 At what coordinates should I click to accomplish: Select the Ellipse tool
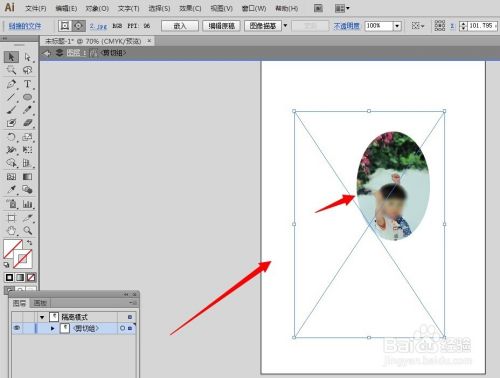pyautogui.click(x=28, y=97)
